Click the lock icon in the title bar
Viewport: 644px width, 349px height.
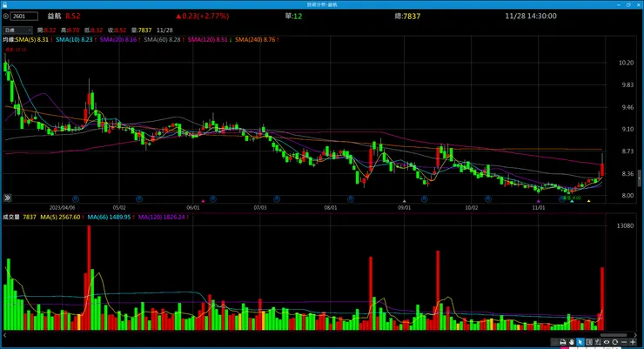(x=4, y=4)
